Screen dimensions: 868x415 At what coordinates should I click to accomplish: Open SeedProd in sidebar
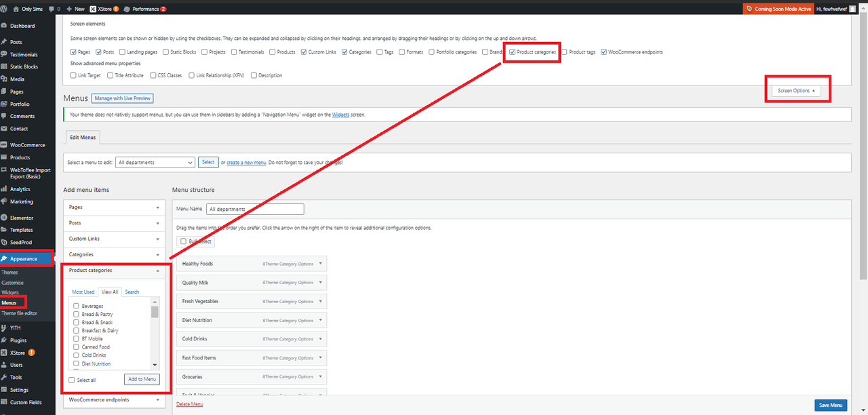point(21,242)
